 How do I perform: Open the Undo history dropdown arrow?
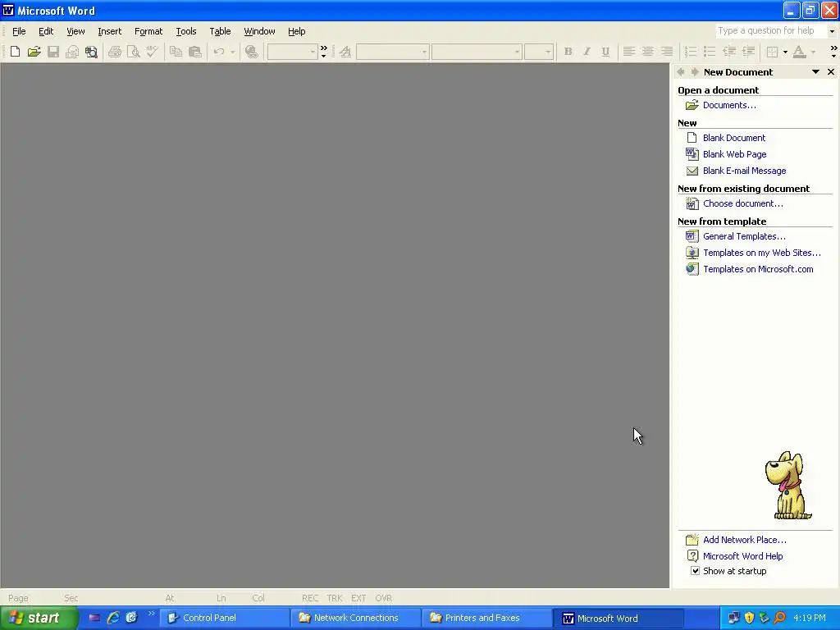tap(232, 52)
